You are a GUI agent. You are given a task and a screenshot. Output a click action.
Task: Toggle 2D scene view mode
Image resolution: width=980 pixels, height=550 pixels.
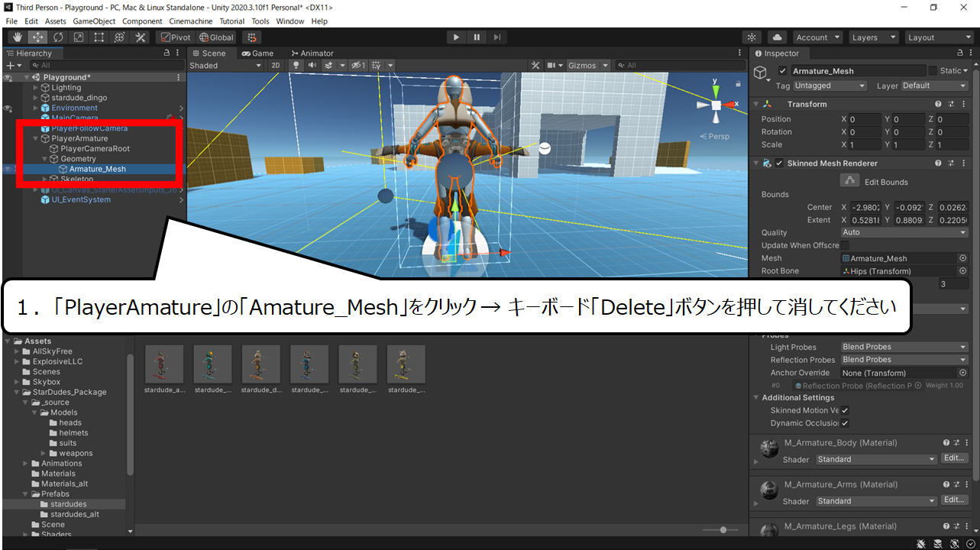point(277,66)
